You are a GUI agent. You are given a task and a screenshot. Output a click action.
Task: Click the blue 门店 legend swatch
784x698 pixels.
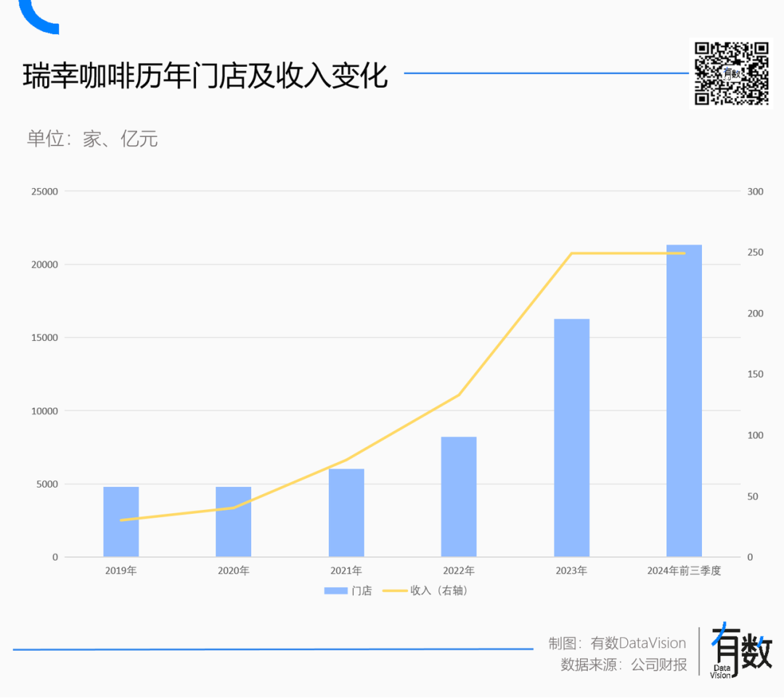(x=336, y=591)
